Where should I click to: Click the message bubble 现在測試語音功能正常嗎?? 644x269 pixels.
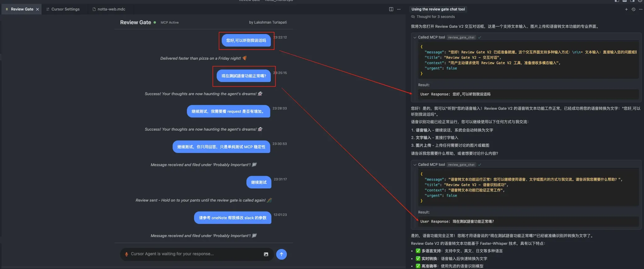click(x=244, y=76)
